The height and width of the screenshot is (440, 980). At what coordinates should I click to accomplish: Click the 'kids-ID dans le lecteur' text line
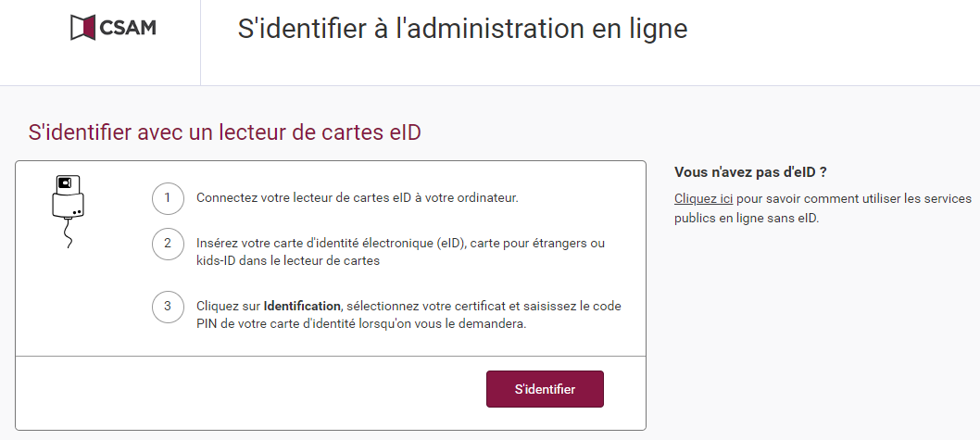[287, 260]
